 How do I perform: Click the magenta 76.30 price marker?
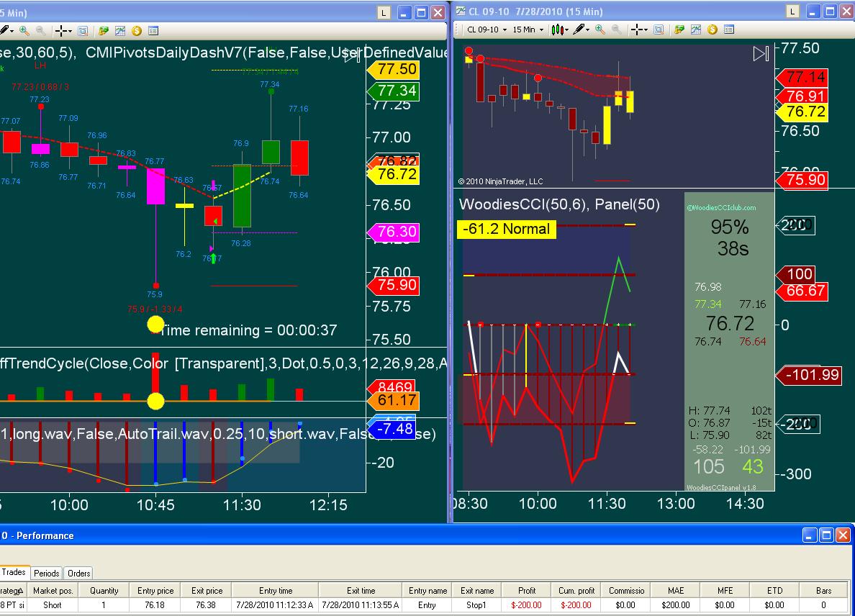click(x=393, y=232)
